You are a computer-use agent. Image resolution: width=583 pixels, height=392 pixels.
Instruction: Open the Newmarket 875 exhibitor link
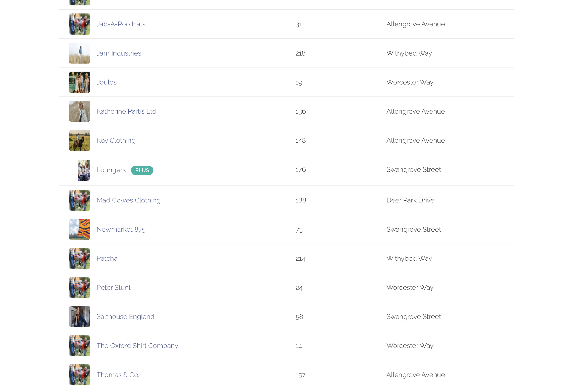coord(121,229)
